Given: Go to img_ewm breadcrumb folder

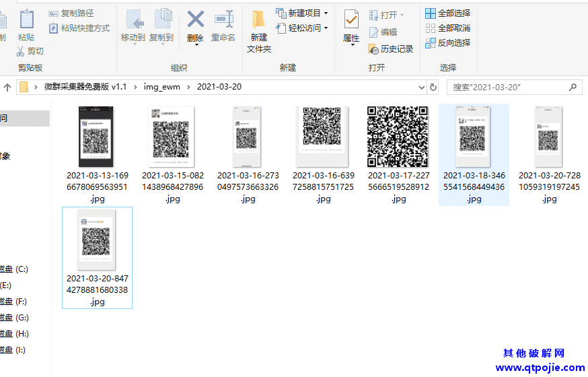Looking at the screenshot, I should (162, 87).
